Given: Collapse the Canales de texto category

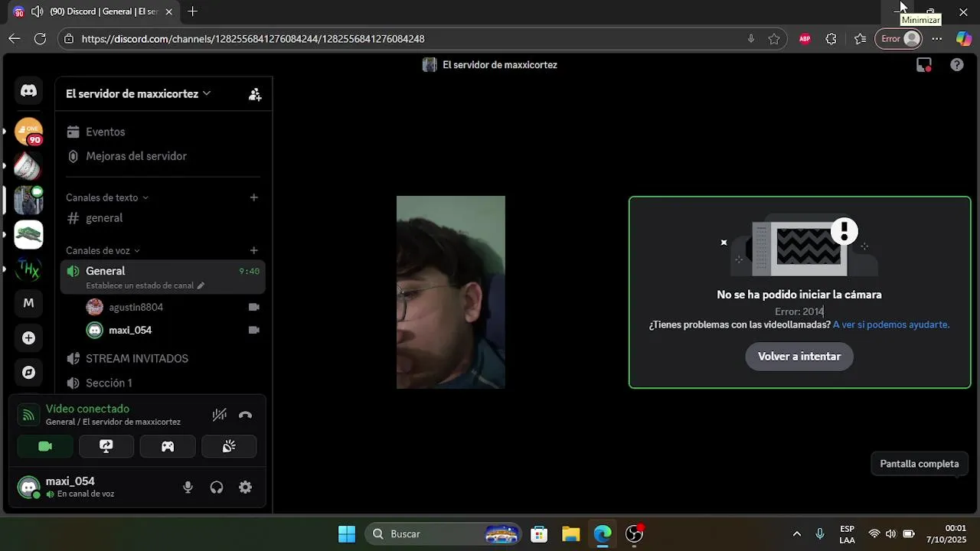Looking at the screenshot, I should coord(107,197).
